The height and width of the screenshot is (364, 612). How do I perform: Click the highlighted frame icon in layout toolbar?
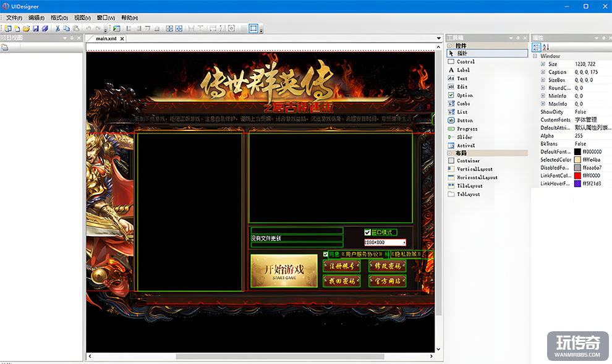coord(253,28)
